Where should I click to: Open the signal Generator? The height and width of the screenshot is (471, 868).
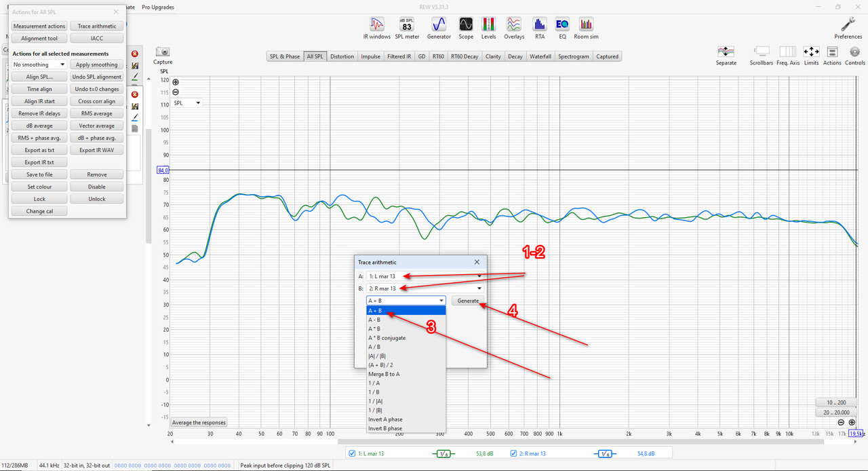439,28
